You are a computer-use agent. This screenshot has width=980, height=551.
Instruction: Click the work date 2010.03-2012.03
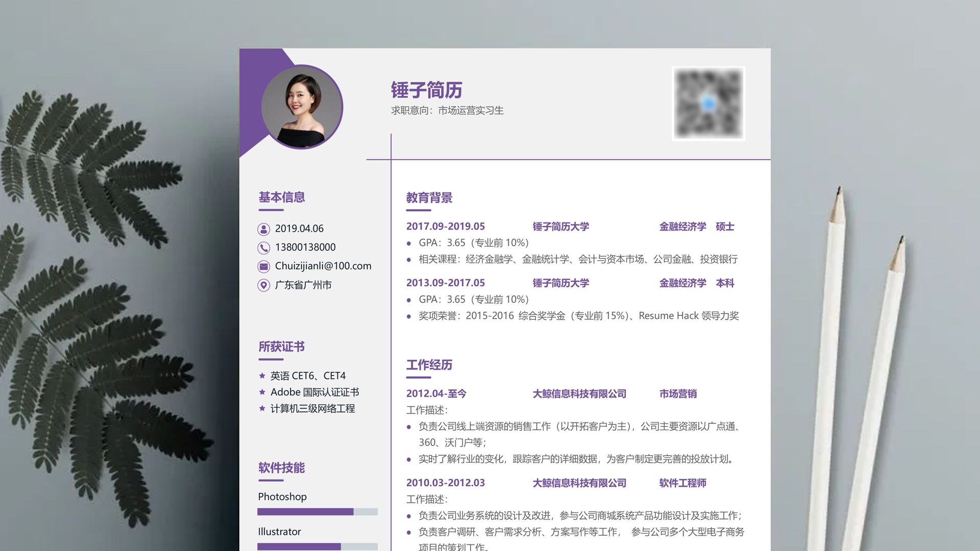click(x=446, y=483)
